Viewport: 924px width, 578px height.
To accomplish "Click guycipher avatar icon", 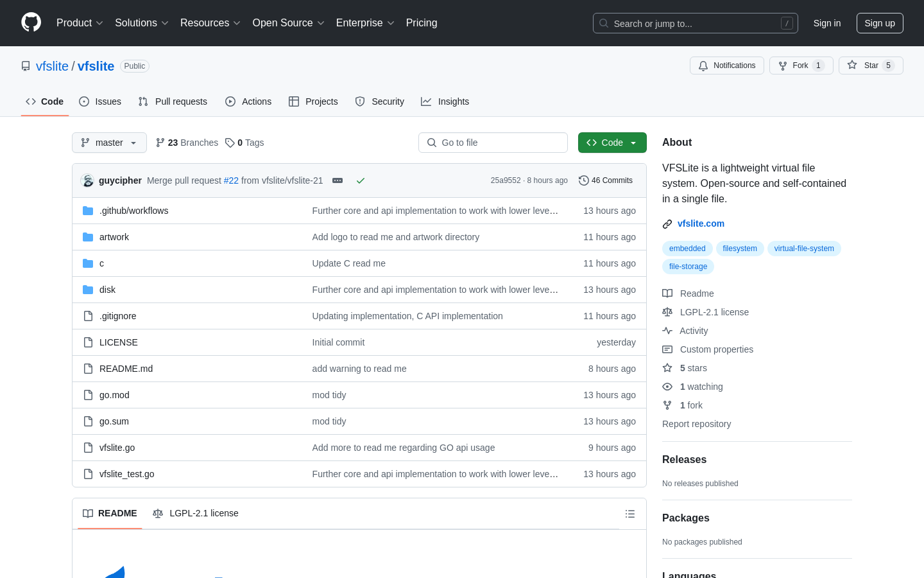I will coord(88,180).
